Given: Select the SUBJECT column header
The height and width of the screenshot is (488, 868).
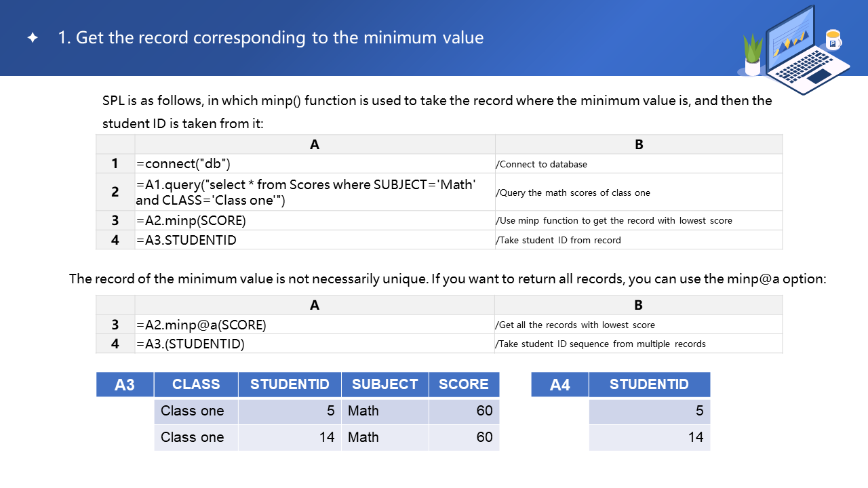Looking at the screenshot, I should (384, 384).
